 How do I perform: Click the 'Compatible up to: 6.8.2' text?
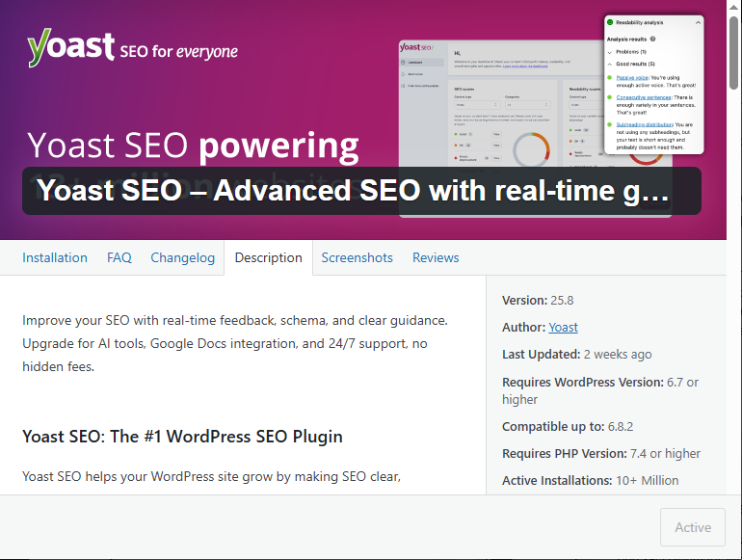[568, 427]
